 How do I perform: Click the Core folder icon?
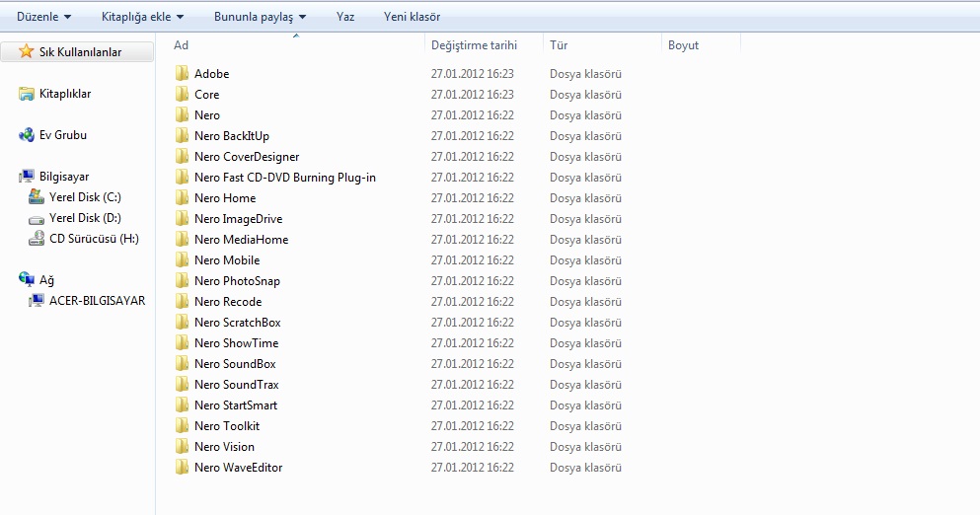point(182,94)
